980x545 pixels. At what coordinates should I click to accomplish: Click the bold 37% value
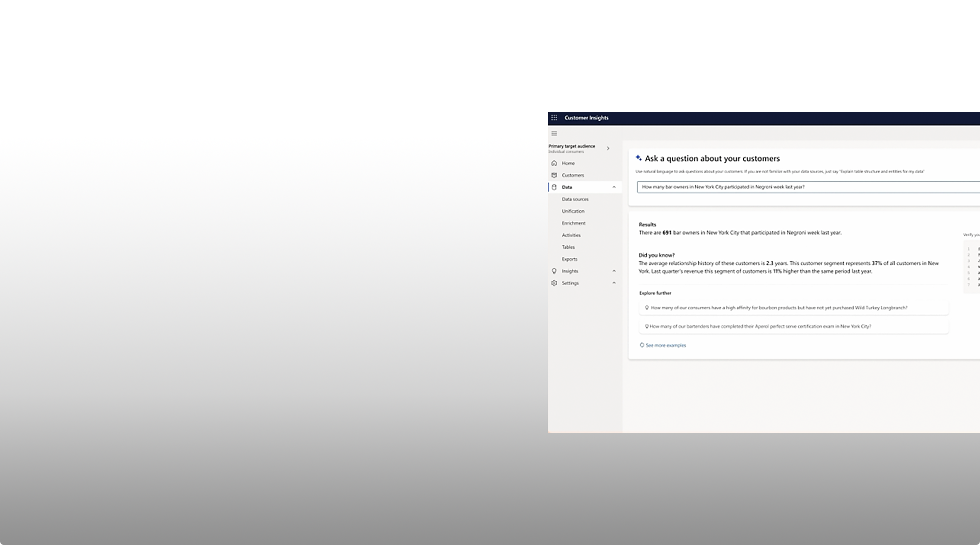tap(877, 263)
